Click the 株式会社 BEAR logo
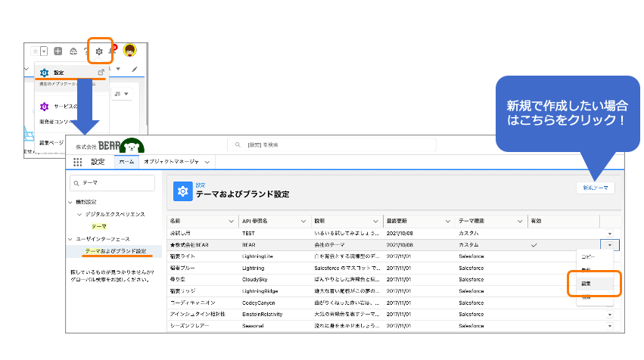 (110, 145)
